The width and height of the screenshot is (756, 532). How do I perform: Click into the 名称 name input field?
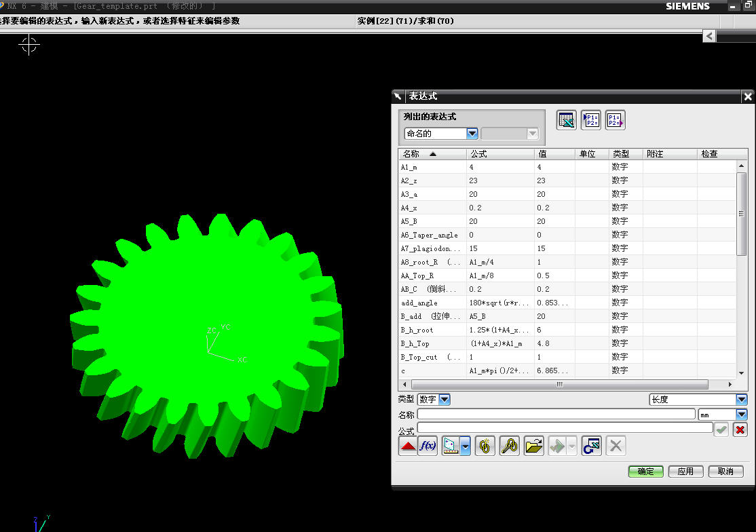(556, 415)
